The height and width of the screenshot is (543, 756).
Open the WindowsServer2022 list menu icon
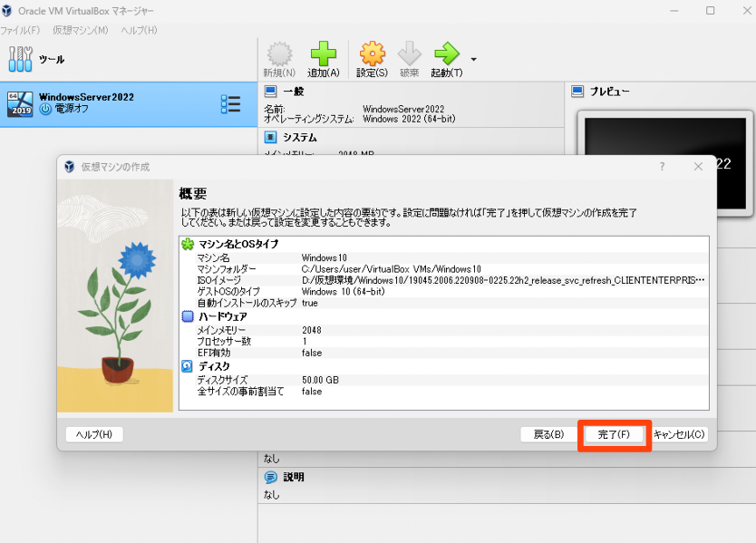[x=230, y=104]
